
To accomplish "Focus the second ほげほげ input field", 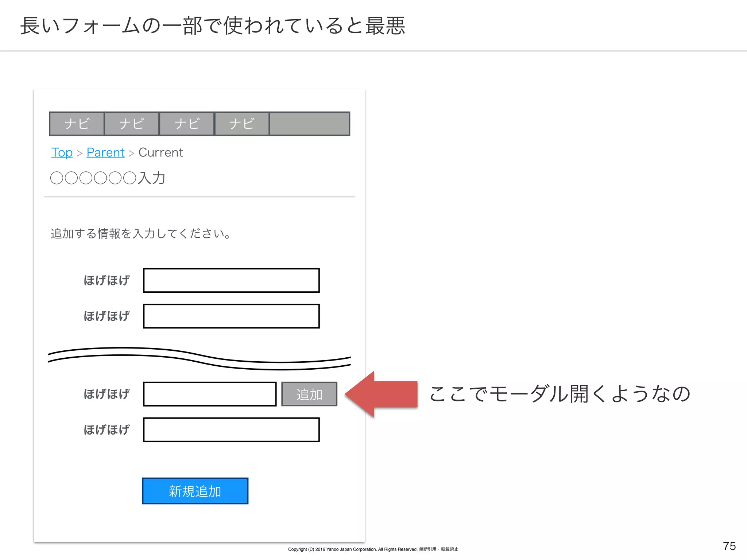I will tap(231, 316).
